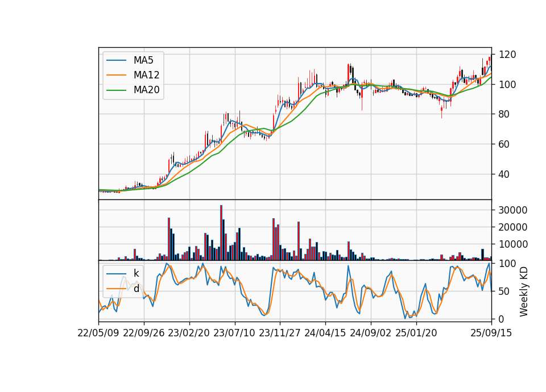The height and width of the screenshot is (392, 546).
Task: Click the green MA20 legend line sample
Action: (x=116, y=90)
